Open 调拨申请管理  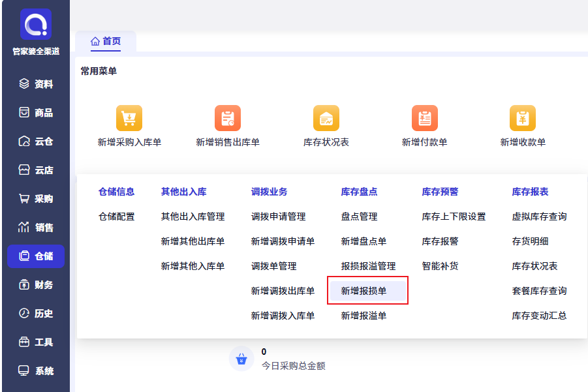tap(278, 217)
